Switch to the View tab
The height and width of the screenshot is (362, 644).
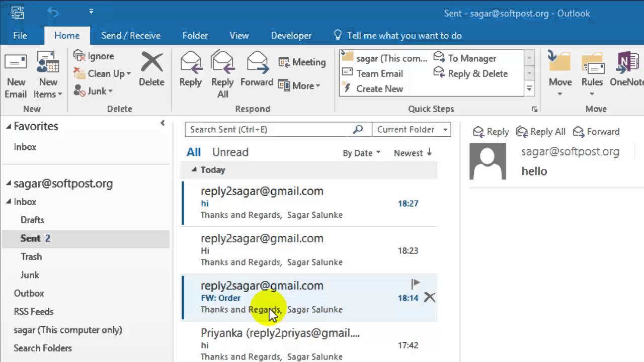[x=239, y=35]
